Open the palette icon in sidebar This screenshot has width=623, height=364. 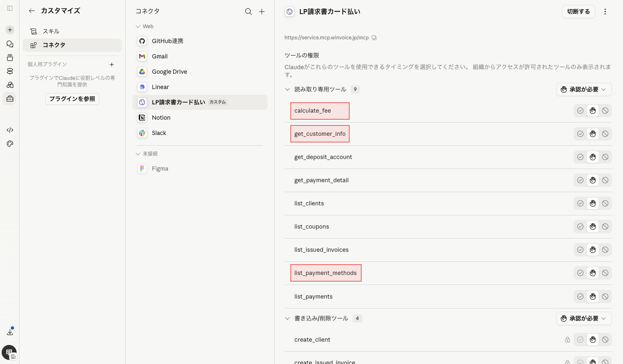coord(10,144)
